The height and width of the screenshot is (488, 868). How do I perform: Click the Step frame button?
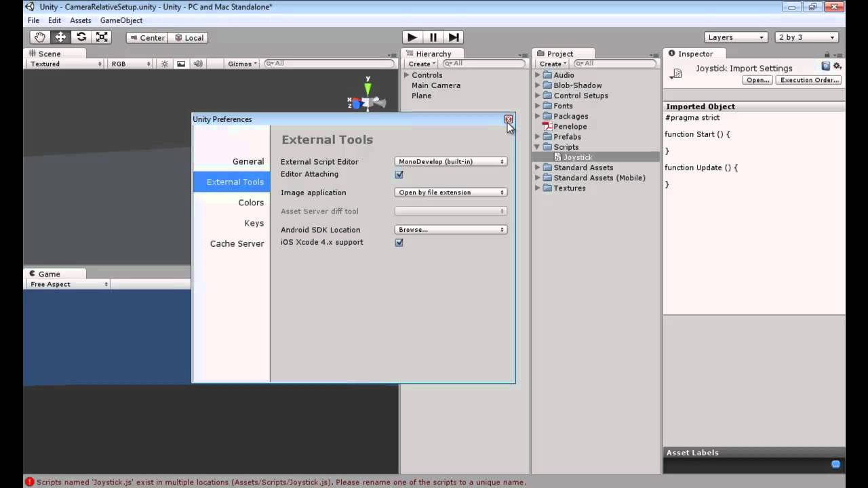pyautogui.click(x=454, y=37)
